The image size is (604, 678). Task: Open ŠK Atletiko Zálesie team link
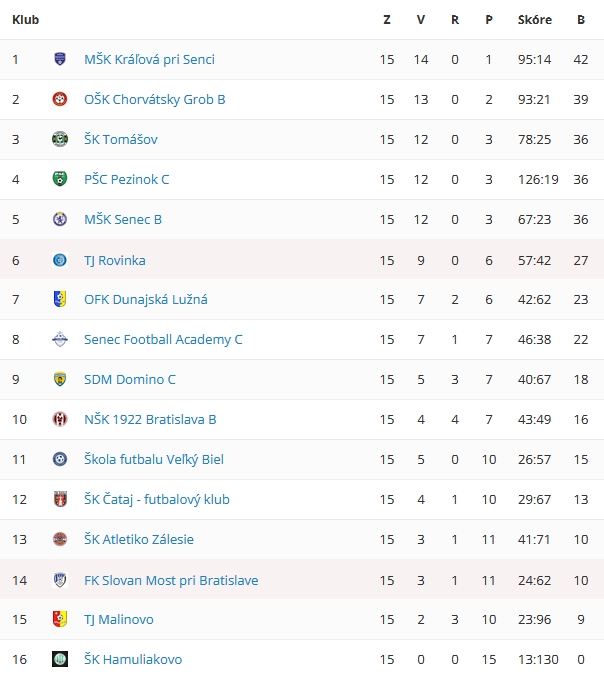pos(139,539)
